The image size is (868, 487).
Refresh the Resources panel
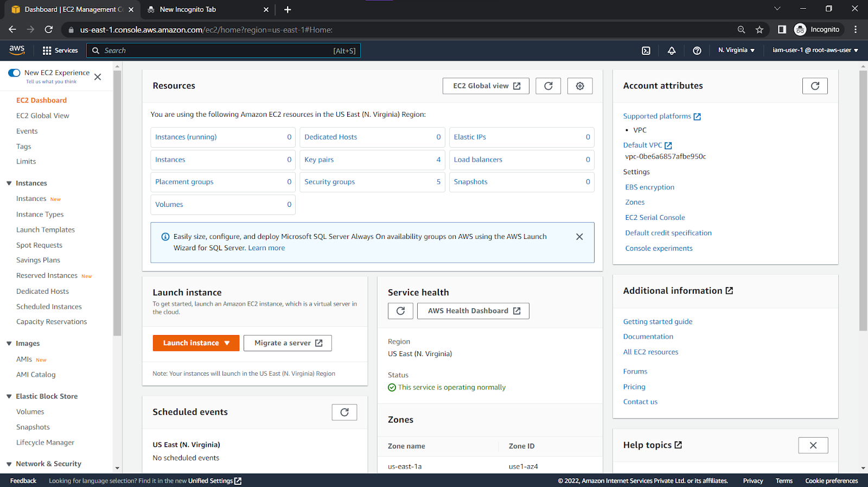pyautogui.click(x=548, y=86)
